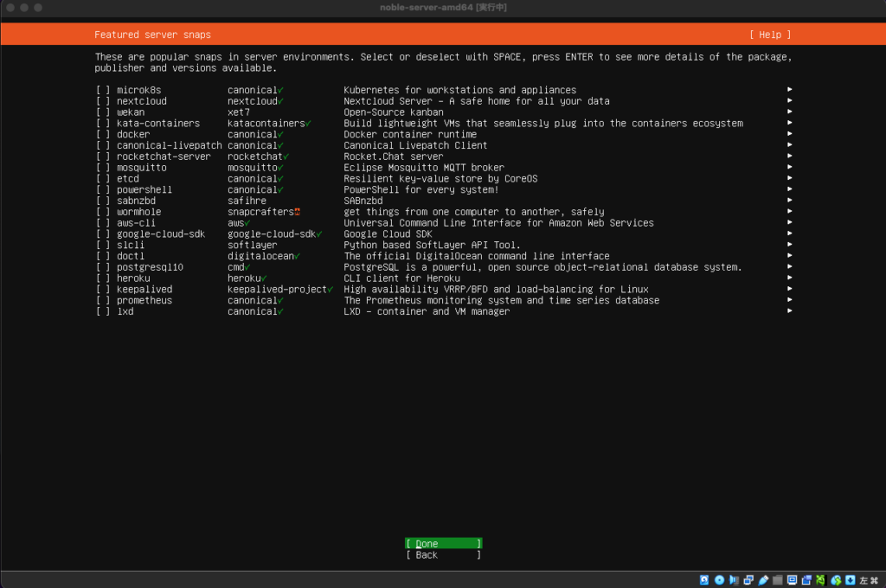Tick the etcd snap checkbox
886x588 pixels.
tap(103, 178)
